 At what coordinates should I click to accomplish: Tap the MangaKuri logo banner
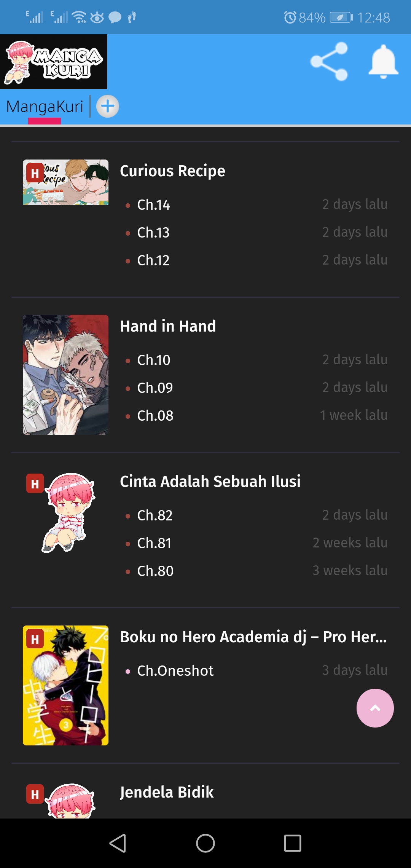point(54,62)
